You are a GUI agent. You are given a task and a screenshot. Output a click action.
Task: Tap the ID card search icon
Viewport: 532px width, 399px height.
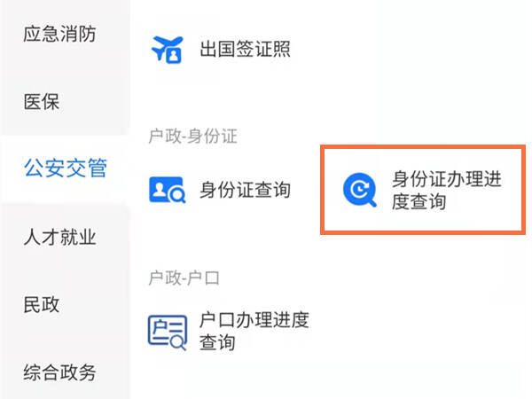(168, 190)
